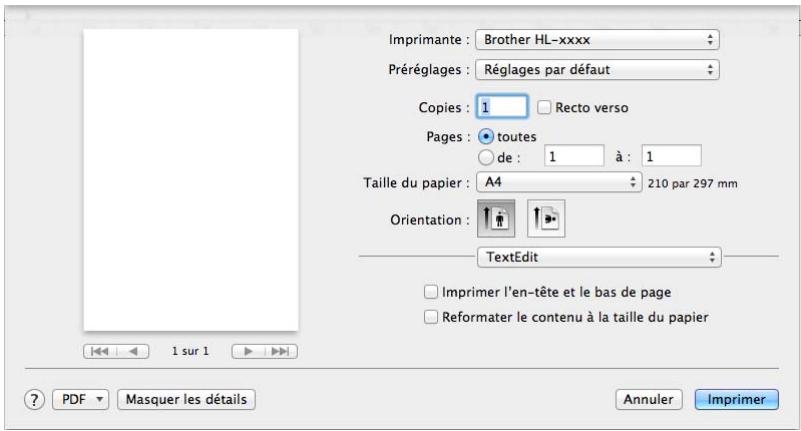Check Reformater le contenu à la taille du papier

click(431, 317)
